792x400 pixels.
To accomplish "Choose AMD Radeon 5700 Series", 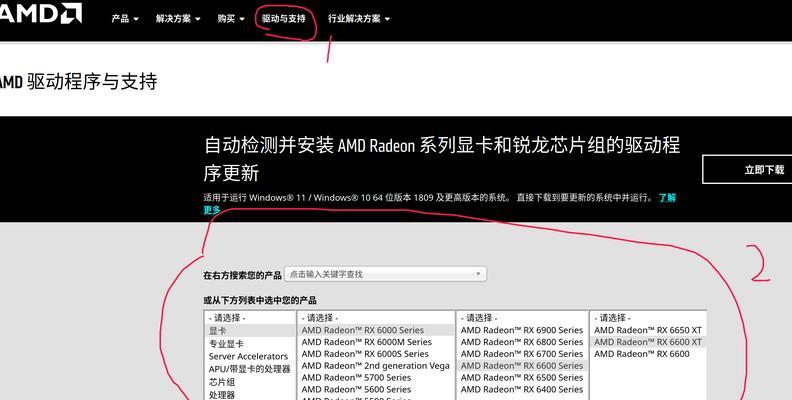I will pos(376,377).
